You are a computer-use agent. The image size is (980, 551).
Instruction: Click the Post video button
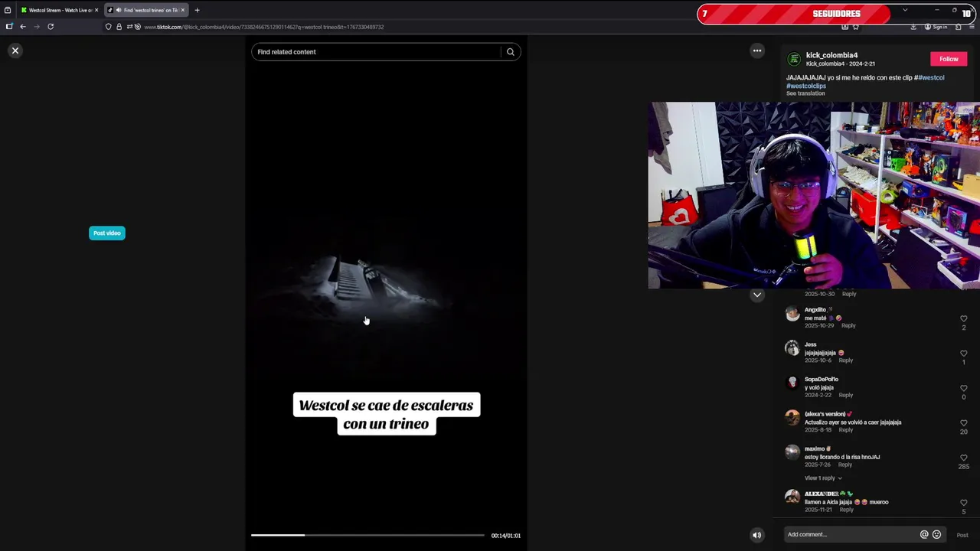tap(107, 233)
